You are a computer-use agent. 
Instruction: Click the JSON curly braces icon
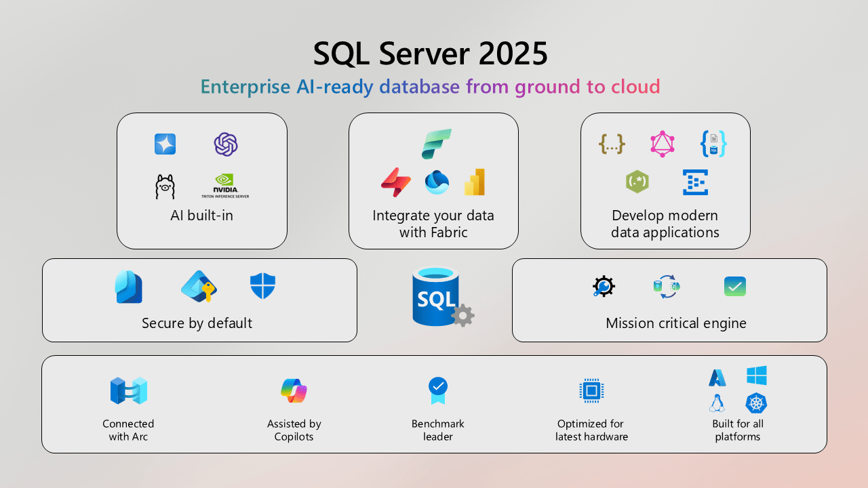click(x=612, y=144)
